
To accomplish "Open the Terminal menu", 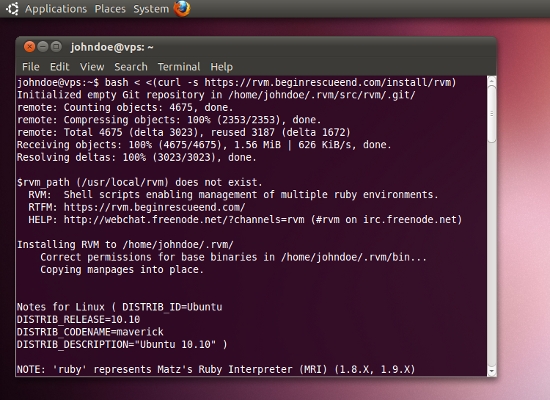I will 179,67.
